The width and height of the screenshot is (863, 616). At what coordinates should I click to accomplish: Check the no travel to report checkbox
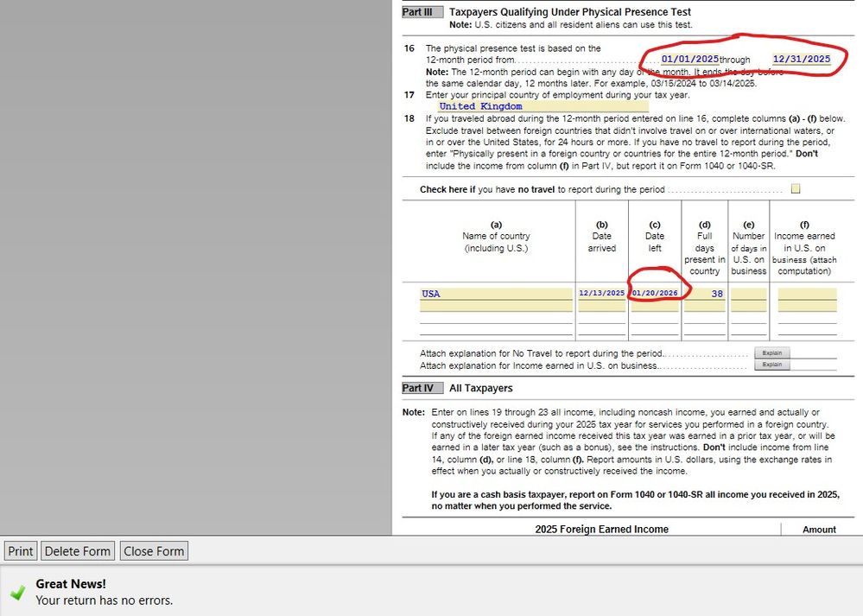795,188
